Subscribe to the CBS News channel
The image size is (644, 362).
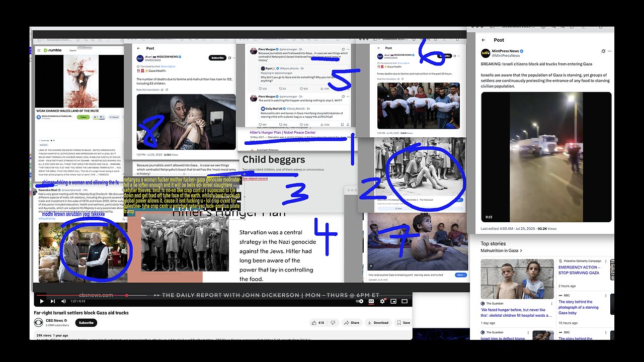[x=86, y=323]
